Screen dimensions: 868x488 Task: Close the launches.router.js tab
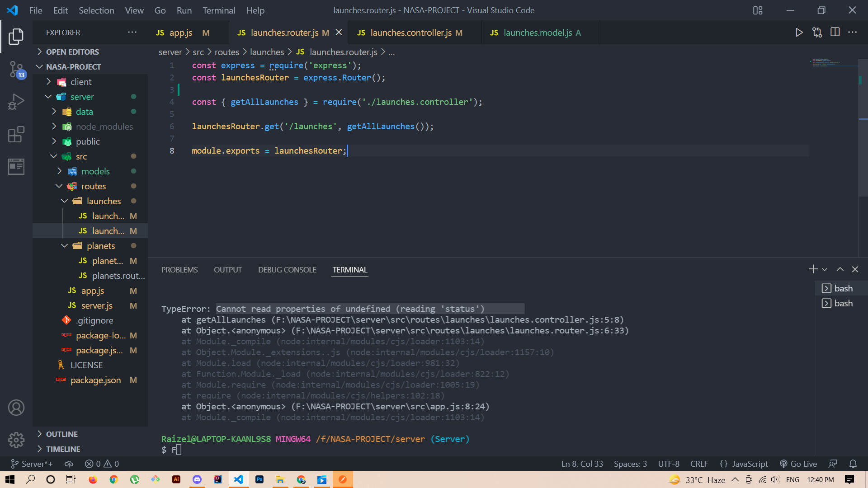click(339, 33)
